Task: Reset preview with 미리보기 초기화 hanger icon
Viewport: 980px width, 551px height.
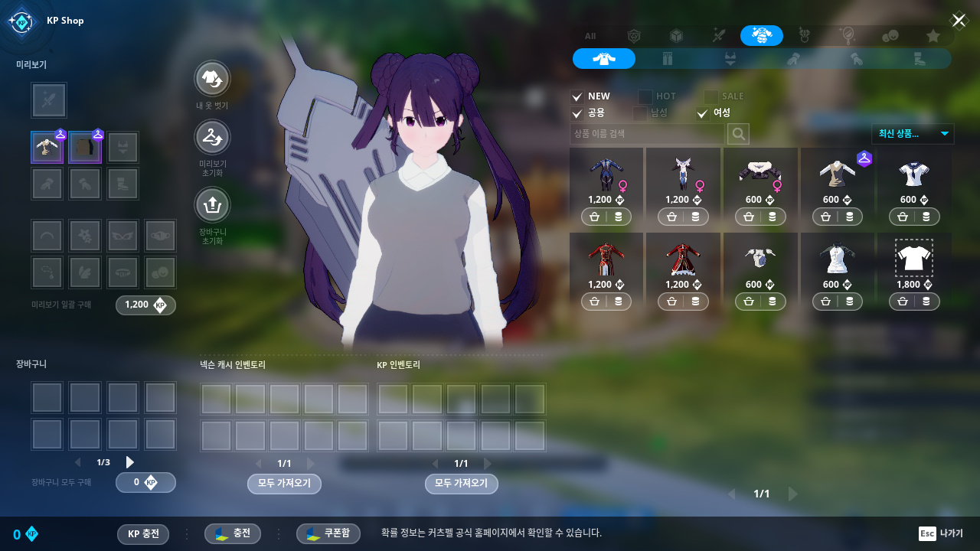Action: click(x=212, y=139)
